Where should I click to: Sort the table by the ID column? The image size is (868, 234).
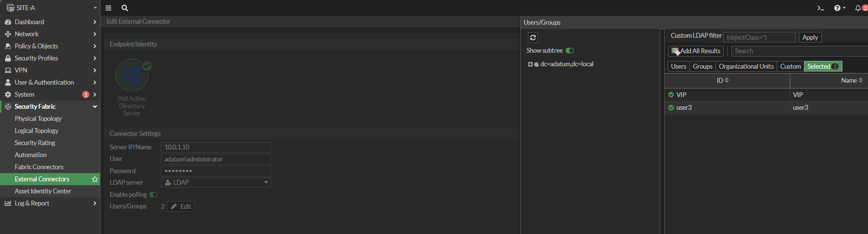(x=722, y=80)
